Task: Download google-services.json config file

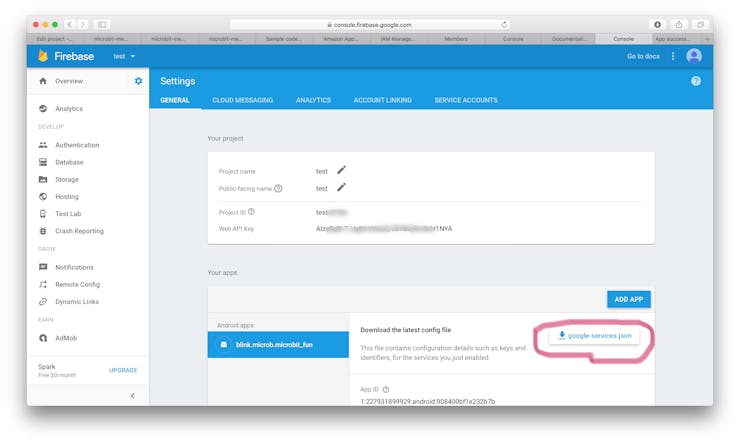Action: pyautogui.click(x=595, y=336)
